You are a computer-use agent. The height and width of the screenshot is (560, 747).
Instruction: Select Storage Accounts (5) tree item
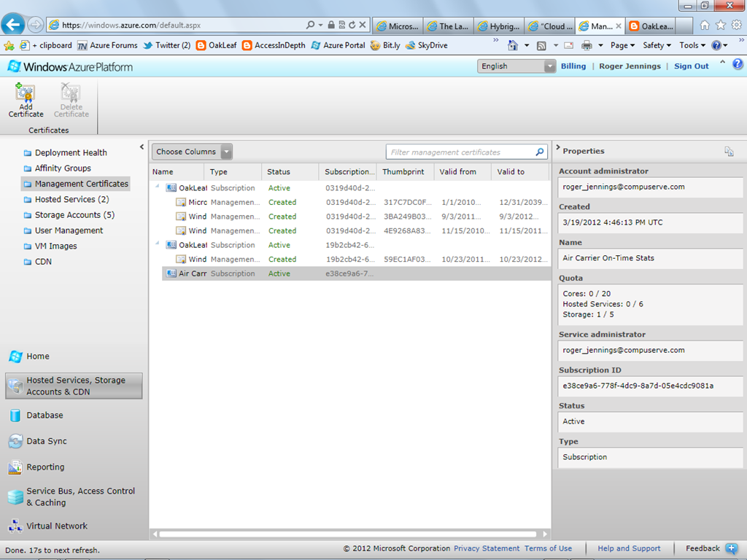point(74,215)
